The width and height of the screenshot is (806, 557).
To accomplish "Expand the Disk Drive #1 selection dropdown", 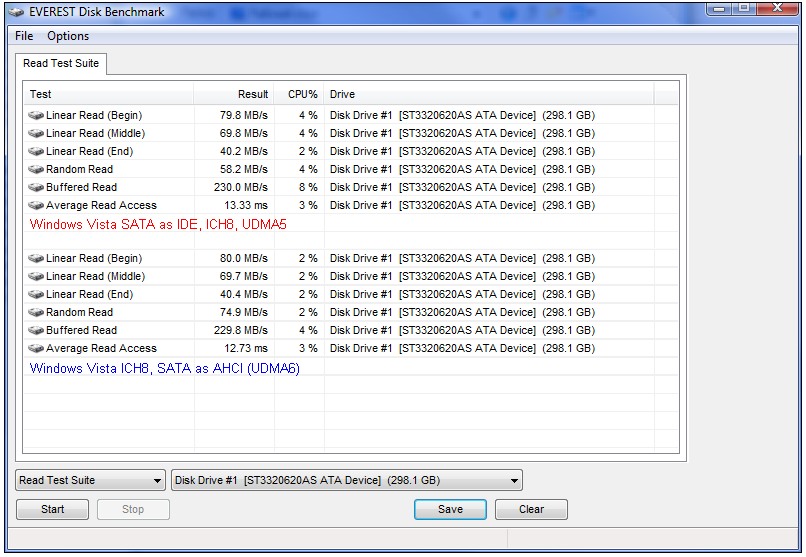I will 347,481.
